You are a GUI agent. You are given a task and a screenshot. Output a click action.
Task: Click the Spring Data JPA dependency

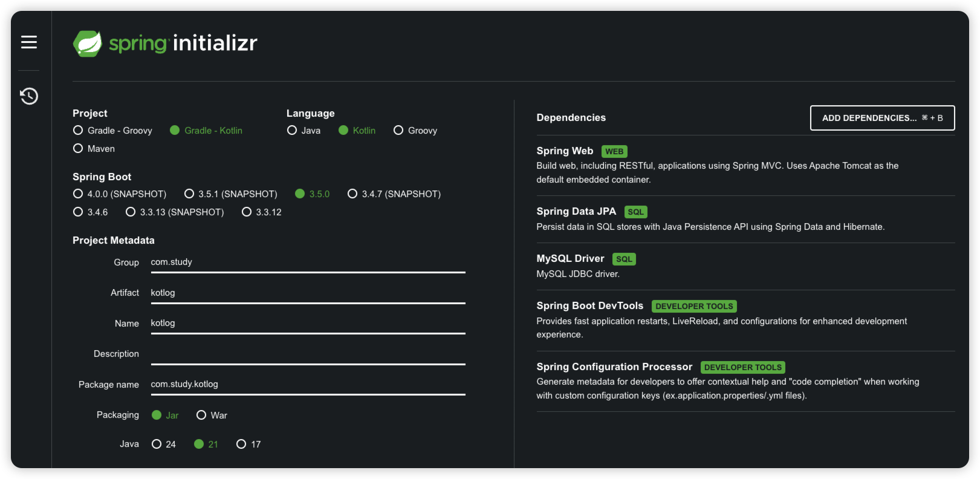(746, 219)
